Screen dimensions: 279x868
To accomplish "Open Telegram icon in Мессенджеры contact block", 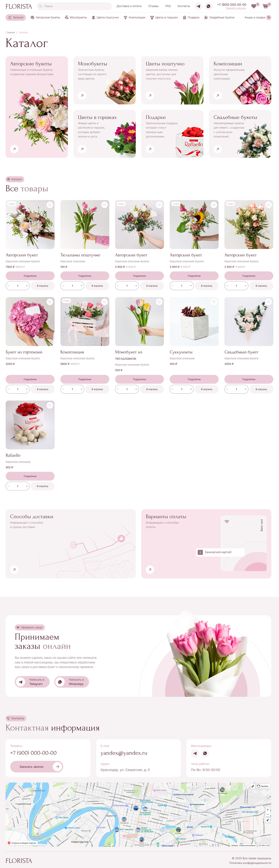I will click(x=195, y=753).
